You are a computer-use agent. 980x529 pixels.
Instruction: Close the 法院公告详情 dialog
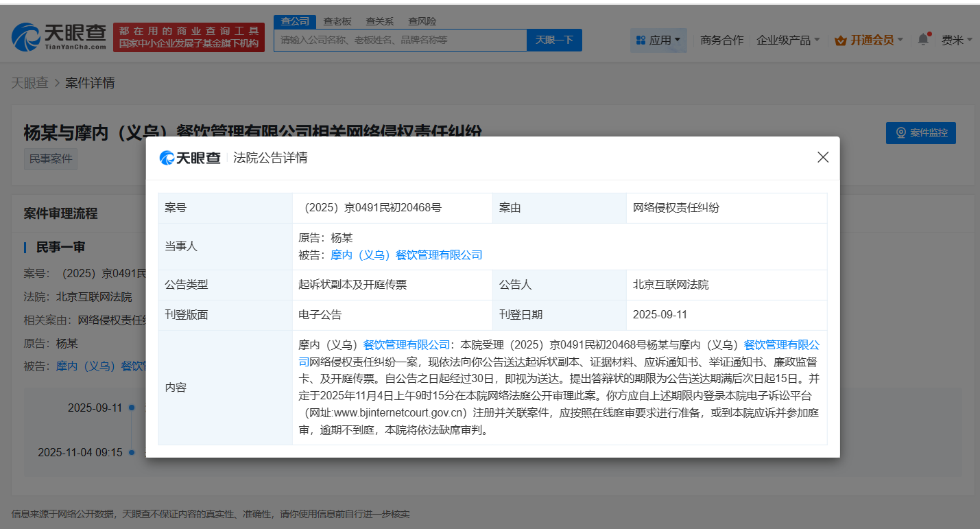pyautogui.click(x=823, y=157)
